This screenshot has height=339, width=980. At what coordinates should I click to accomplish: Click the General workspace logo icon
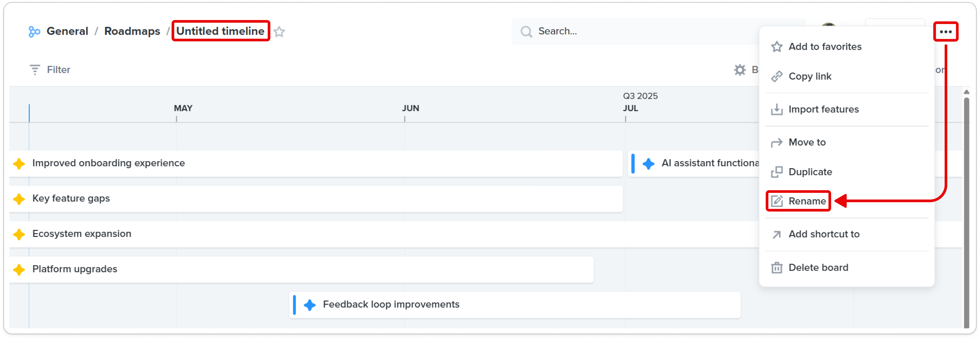(34, 31)
